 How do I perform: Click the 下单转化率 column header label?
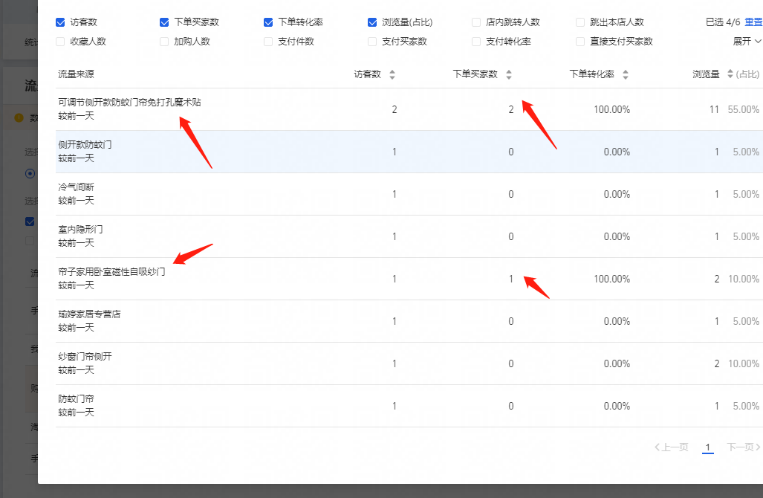(x=592, y=74)
